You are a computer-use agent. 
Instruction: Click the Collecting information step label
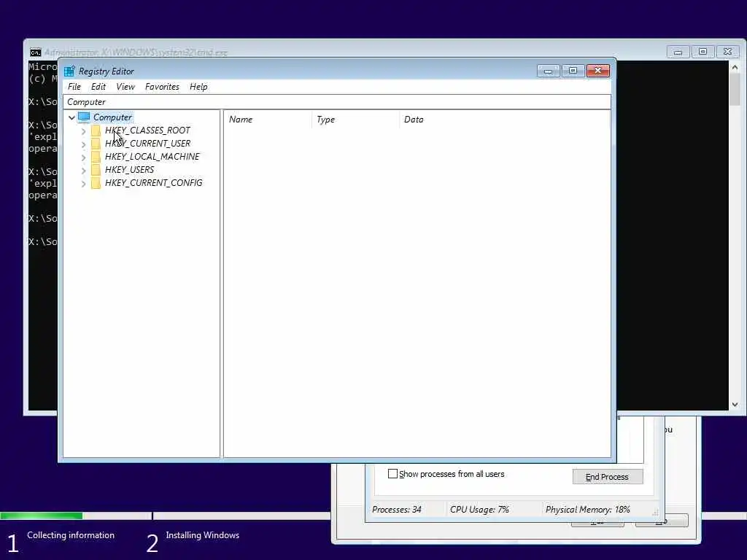click(x=71, y=535)
